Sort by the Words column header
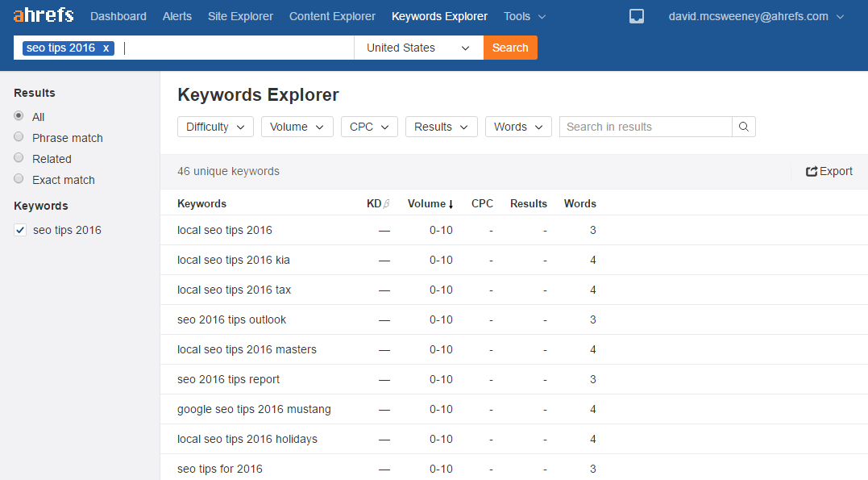868x480 pixels. pyautogui.click(x=580, y=203)
